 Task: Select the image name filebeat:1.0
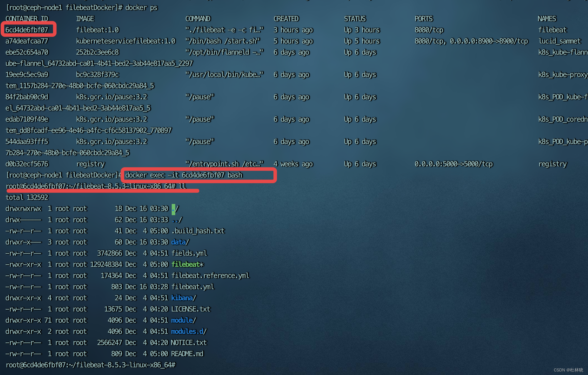tap(98, 30)
